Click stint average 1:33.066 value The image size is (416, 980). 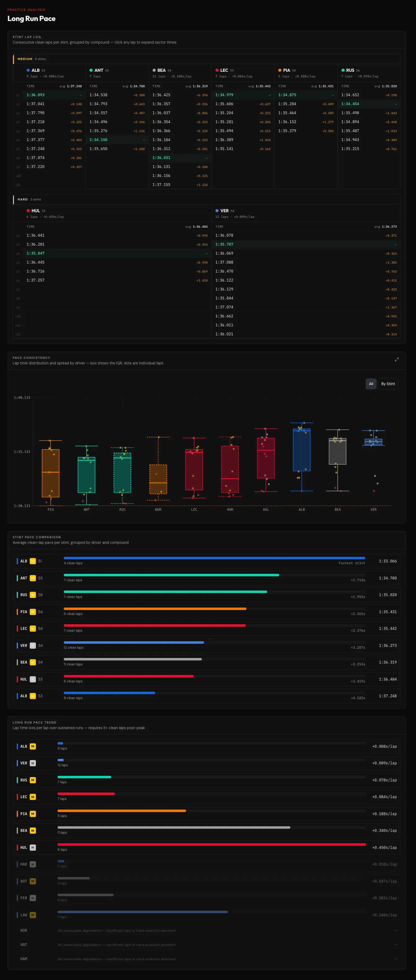click(x=388, y=561)
